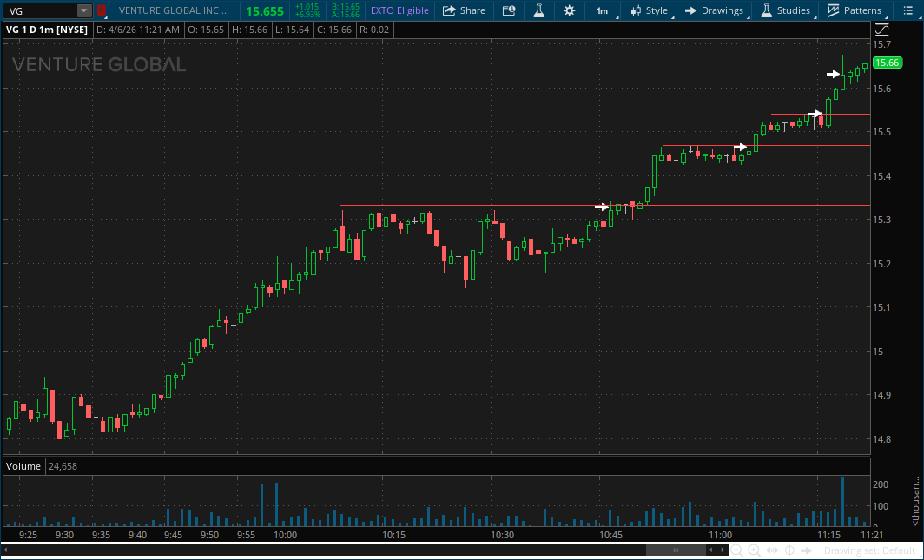The height and width of the screenshot is (560, 924).
Task: Open the Share button
Action: point(464,10)
